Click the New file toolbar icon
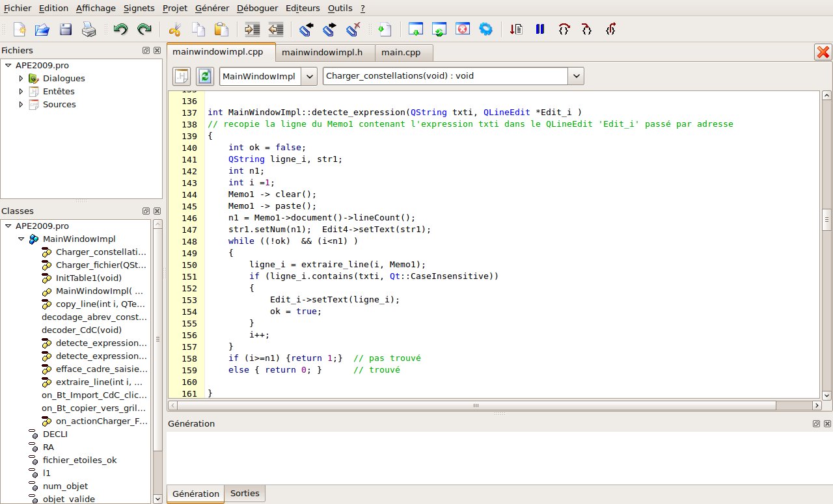 (x=20, y=29)
